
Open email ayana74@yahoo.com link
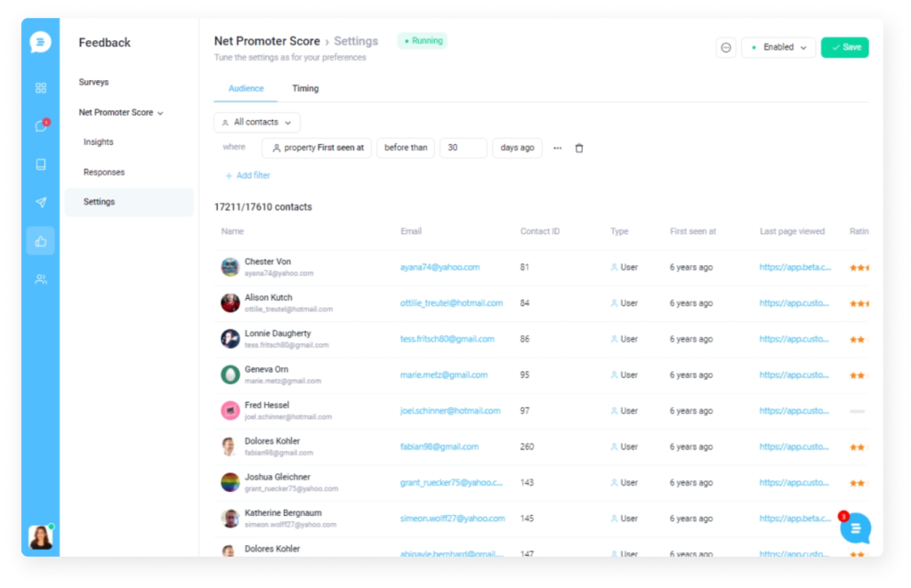click(x=439, y=267)
